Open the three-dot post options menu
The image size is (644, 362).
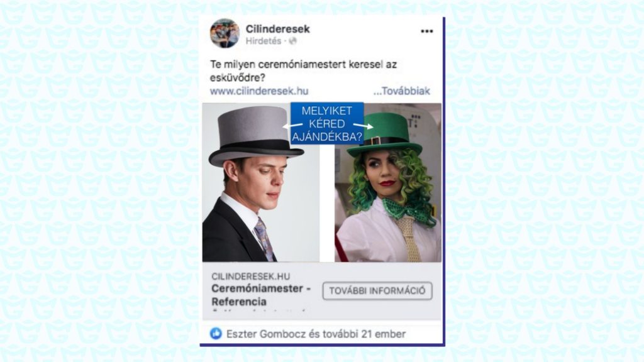coord(427,31)
